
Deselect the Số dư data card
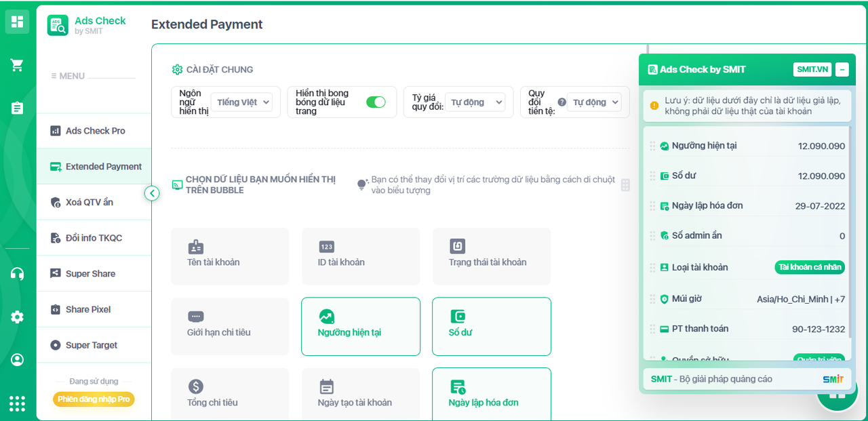click(491, 326)
